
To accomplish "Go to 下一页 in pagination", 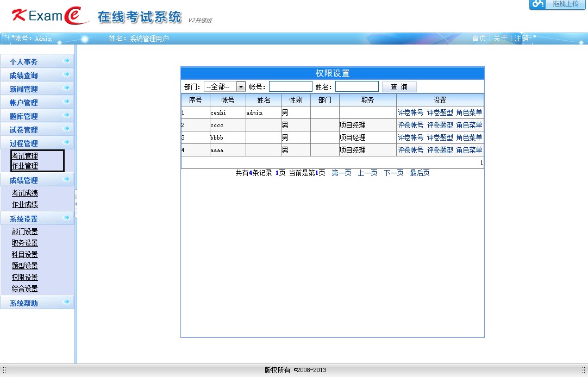I will (393, 173).
